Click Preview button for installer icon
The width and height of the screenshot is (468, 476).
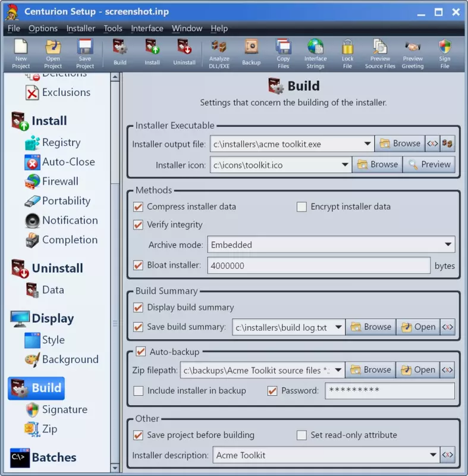(429, 164)
